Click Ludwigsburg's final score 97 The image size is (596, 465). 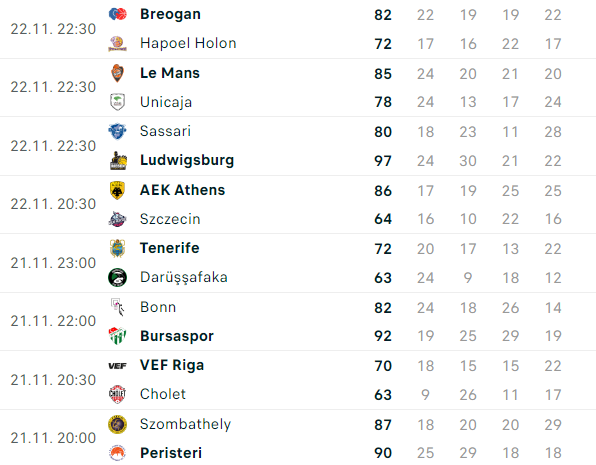383,160
